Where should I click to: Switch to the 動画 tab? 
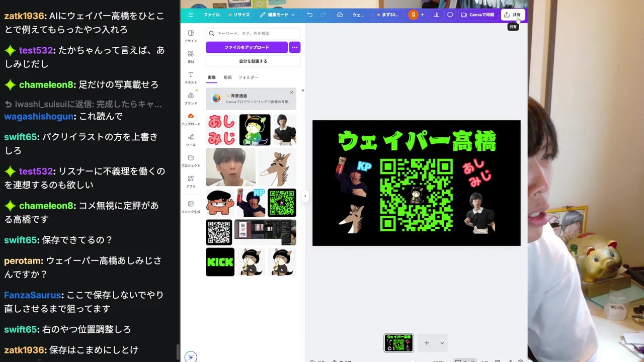227,77
